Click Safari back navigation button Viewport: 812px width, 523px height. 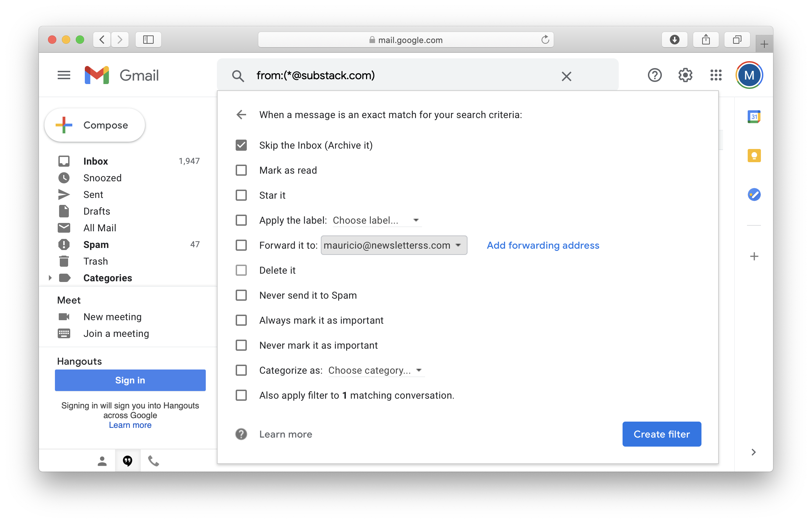coord(102,40)
